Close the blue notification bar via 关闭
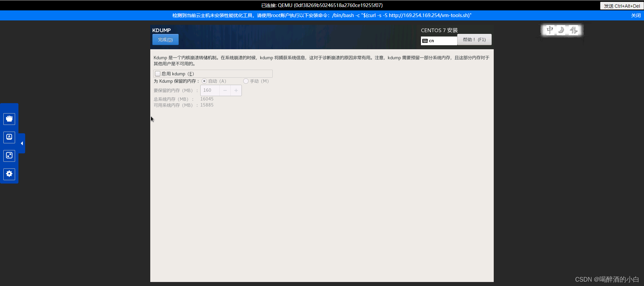The image size is (644, 286). [x=636, y=15]
